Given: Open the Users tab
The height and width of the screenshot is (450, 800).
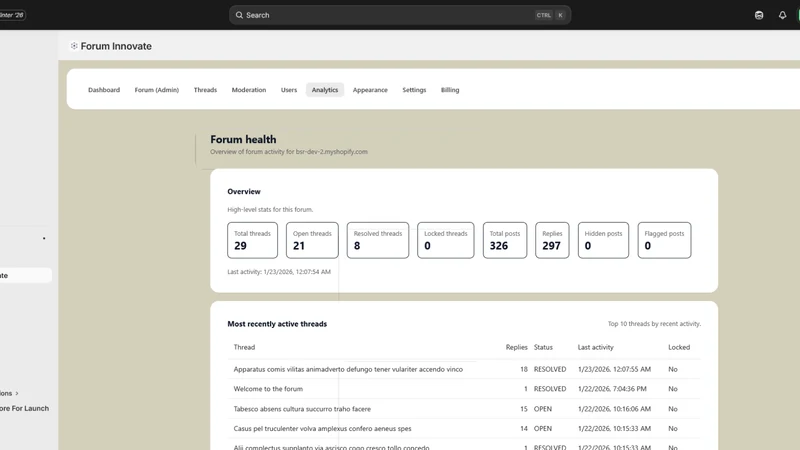Looking at the screenshot, I should (x=289, y=90).
